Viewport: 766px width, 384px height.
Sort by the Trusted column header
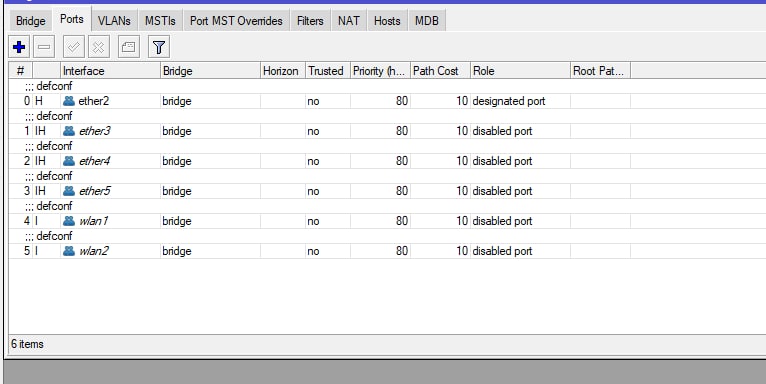pos(328,71)
